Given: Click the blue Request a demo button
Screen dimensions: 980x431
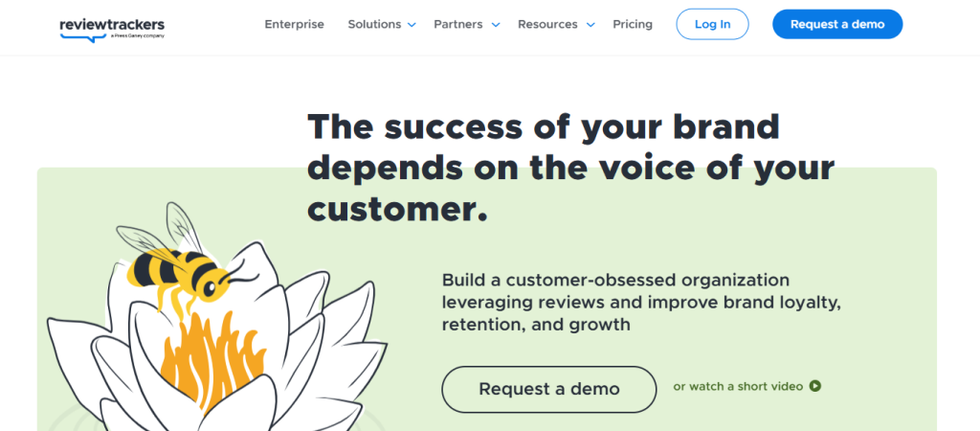Looking at the screenshot, I should [837, 24].
